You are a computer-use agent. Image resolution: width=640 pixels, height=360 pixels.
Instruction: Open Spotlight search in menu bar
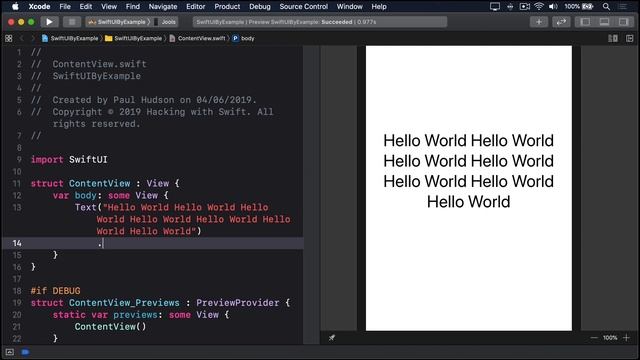pyautogui.click(x=606, y=7)
